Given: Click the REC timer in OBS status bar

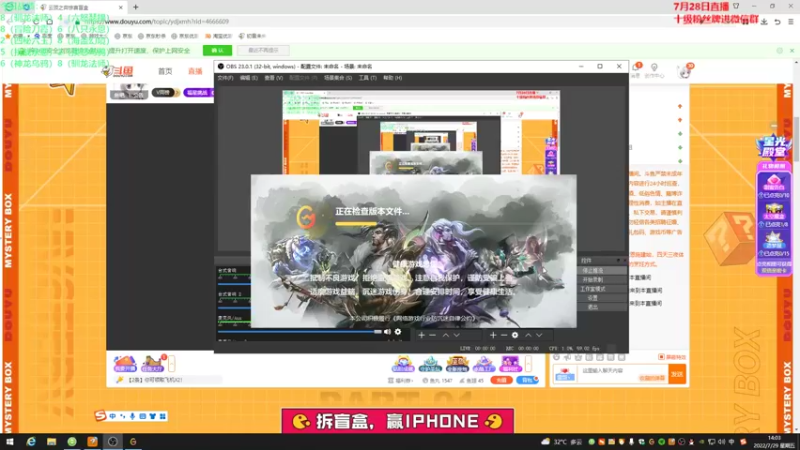Looking at the screenshot, I should pyautogui.click(x=522, y=348).
